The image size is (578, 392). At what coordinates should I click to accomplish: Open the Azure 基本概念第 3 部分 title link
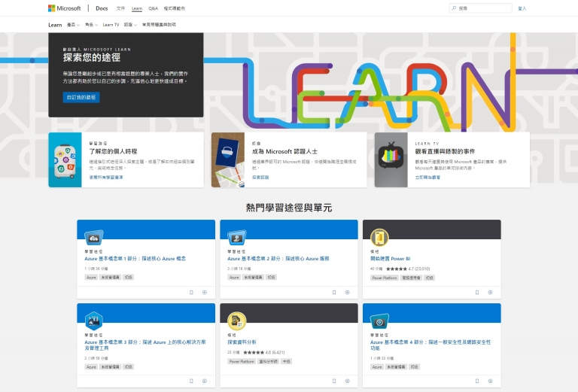[144, 345]
